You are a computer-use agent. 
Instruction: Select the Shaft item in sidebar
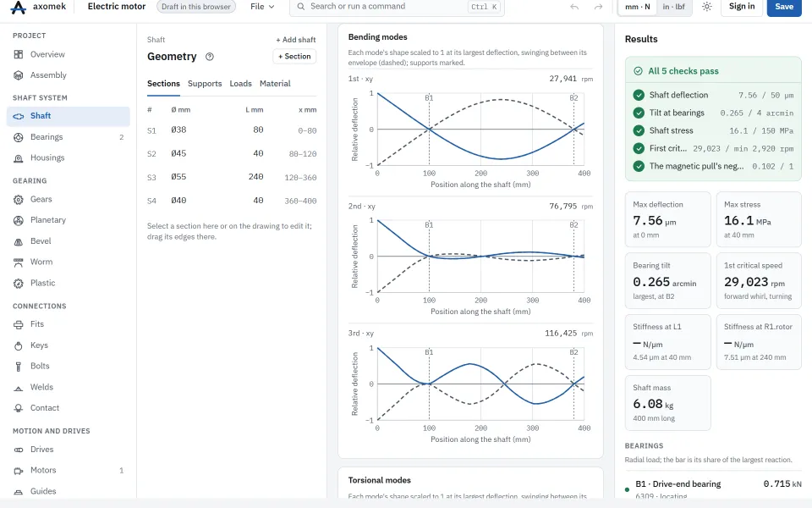69,116
